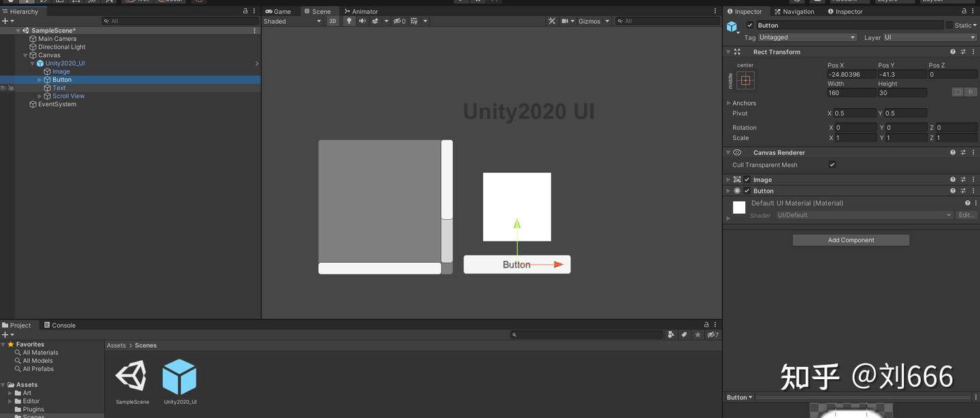Select the Unity2020_UI scene asset thumbnail
980x418 pixels.
(179, 375)
